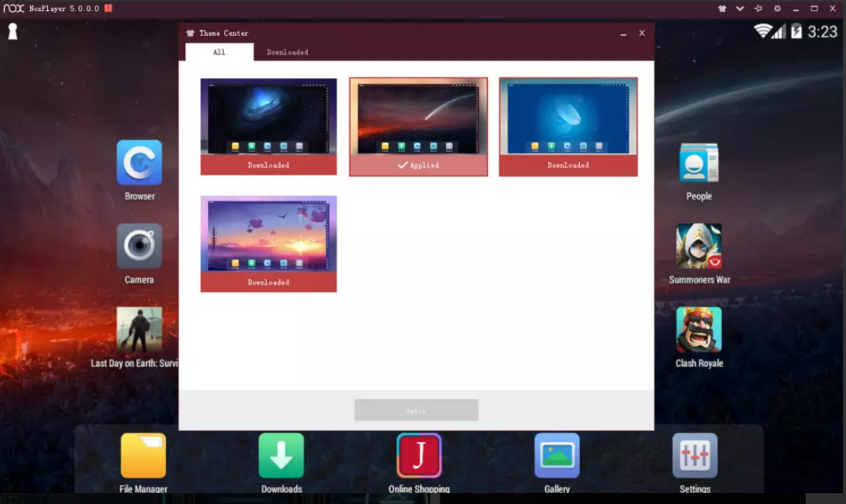This screenshot has width=846, height=504.
Task: Minimize the Theme Center dialog
Action: click(x=623, y=33)
